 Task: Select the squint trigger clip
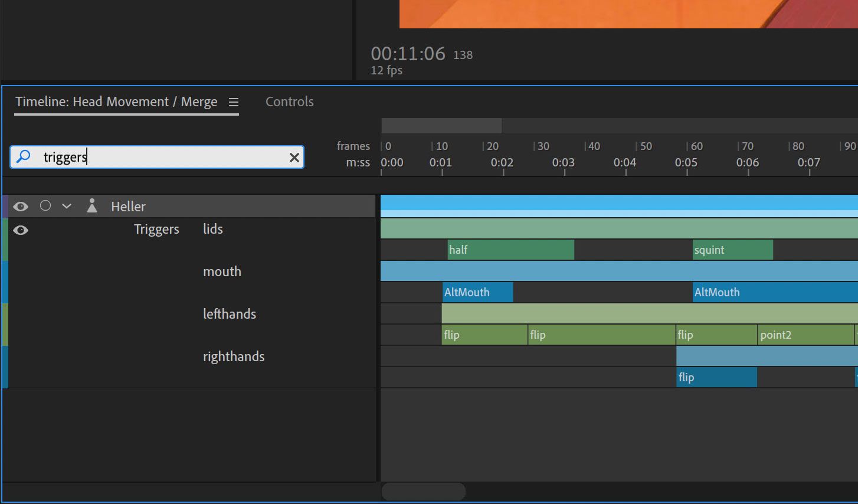[732, 250]
